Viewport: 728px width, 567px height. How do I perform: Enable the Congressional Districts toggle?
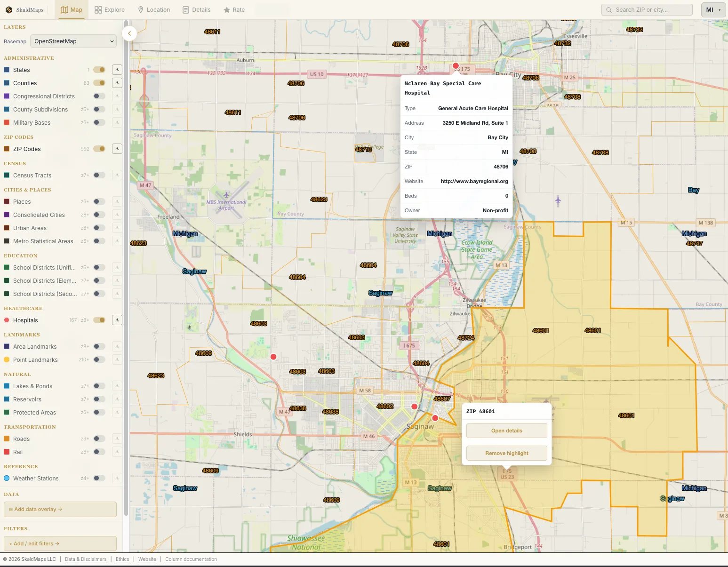(x=99, y=96)
